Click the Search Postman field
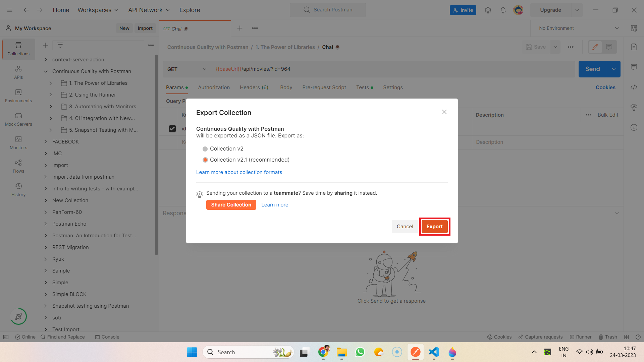Image resolution: width=644 pixels, height=362 pixels. click(x=328, y=10)
